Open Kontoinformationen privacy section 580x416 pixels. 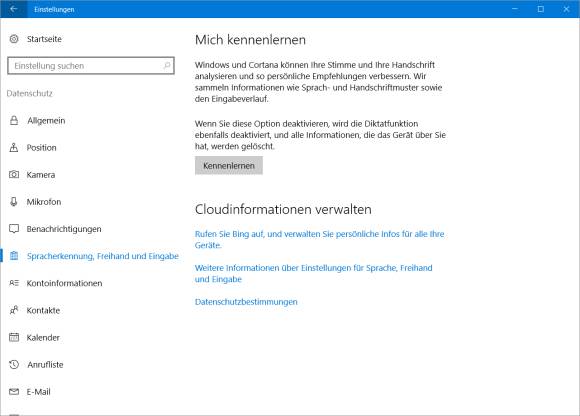click(64, 283)
